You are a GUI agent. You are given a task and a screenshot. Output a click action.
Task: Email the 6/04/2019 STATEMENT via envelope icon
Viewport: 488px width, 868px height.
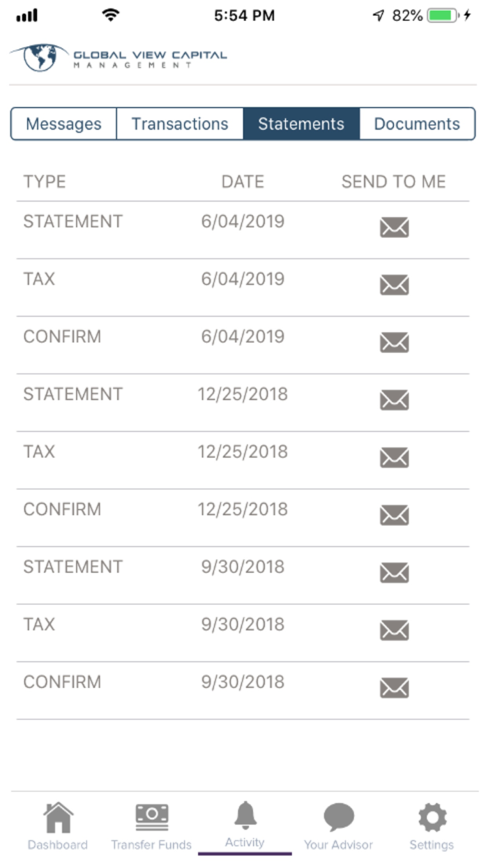394,227
